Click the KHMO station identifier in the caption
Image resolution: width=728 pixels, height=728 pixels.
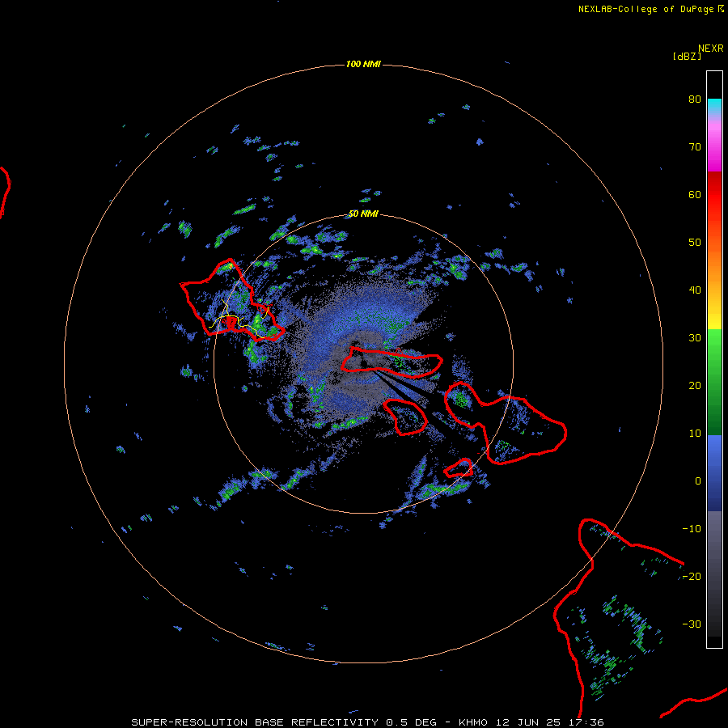473,722
